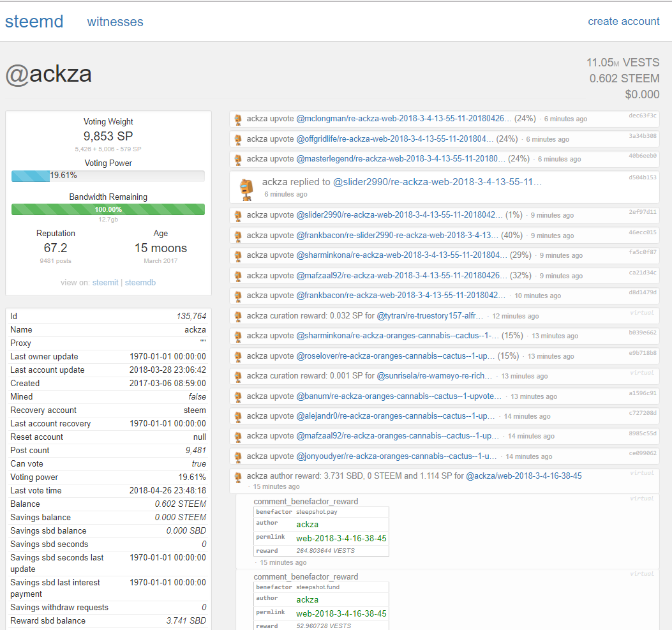Click avatar icon beside banum upvote entry
This screenshot has width=672, height=630.
[x=238, y=397]
